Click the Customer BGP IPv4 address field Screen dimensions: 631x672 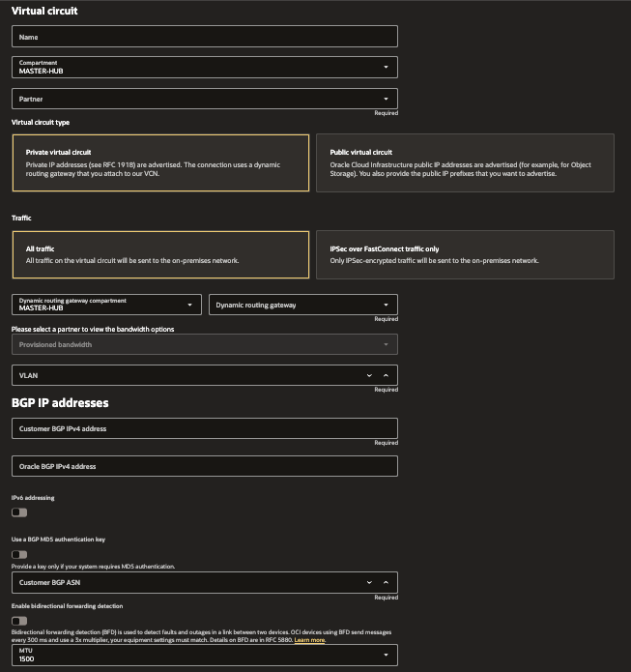point(204,428)
